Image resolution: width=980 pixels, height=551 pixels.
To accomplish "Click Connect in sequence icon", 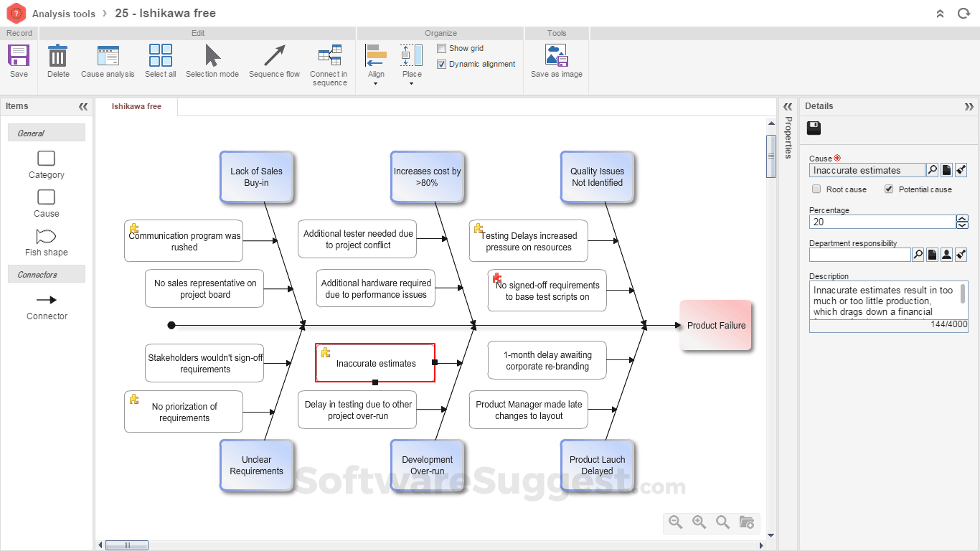I will [x=329, y=55].
